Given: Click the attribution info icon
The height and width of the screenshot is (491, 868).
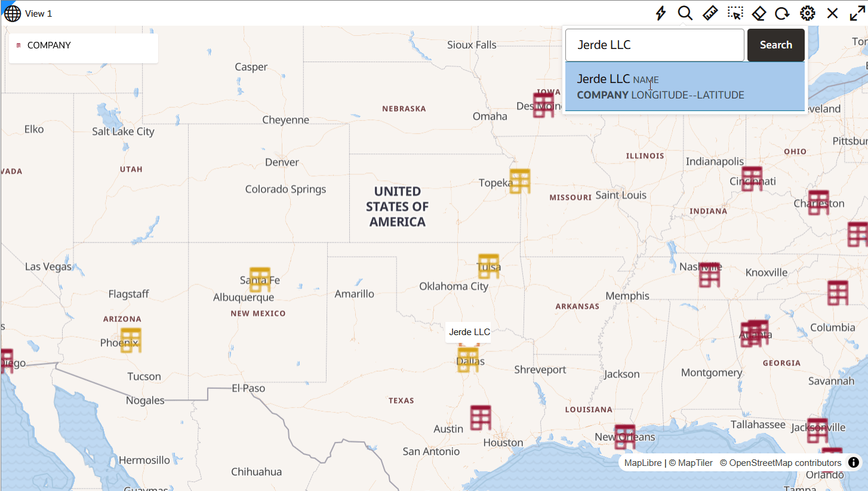Looking at the screenshot, I should (x=854, y=462).
